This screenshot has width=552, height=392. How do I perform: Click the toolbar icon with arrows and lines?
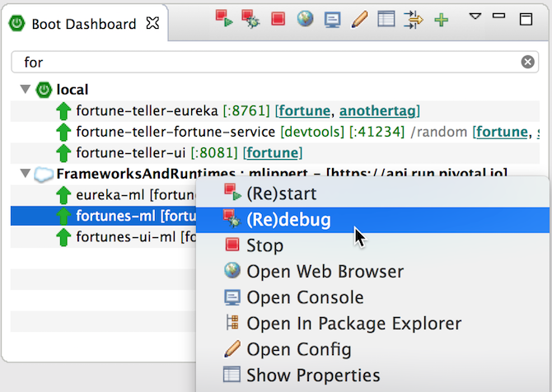[x=413, y=19]
